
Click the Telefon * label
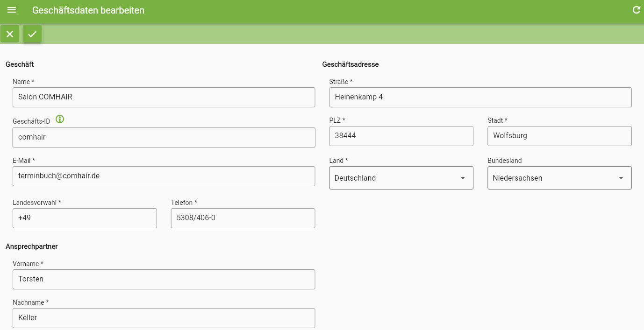pos(184,203)
